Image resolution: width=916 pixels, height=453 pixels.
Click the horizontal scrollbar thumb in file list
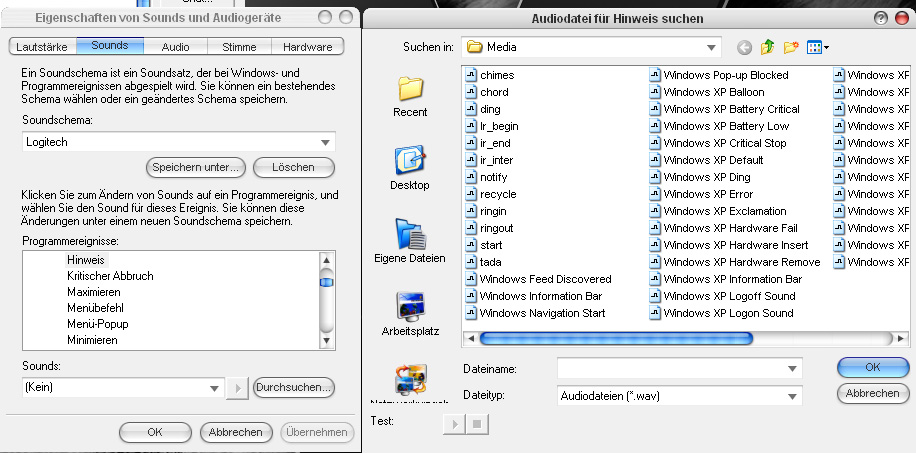pyautogui.click(x=616, y=338)
